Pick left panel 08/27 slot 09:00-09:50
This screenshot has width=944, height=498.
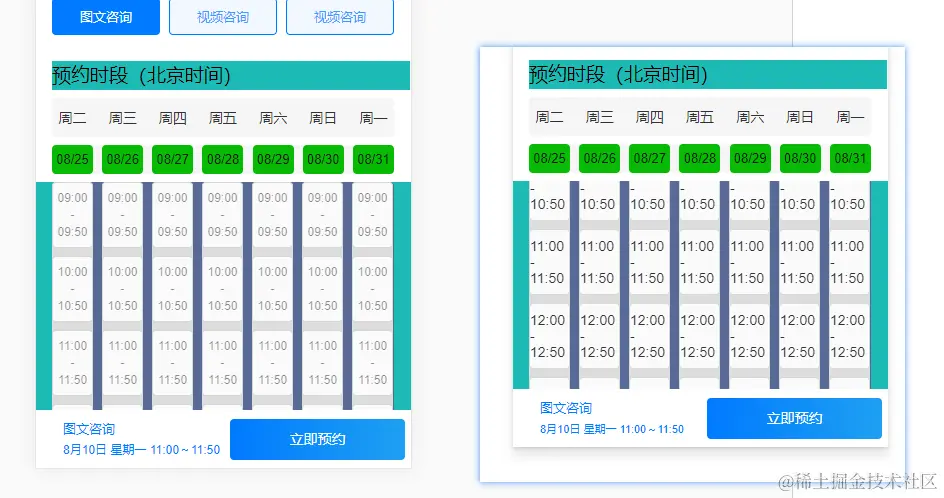tap(173, 214)
